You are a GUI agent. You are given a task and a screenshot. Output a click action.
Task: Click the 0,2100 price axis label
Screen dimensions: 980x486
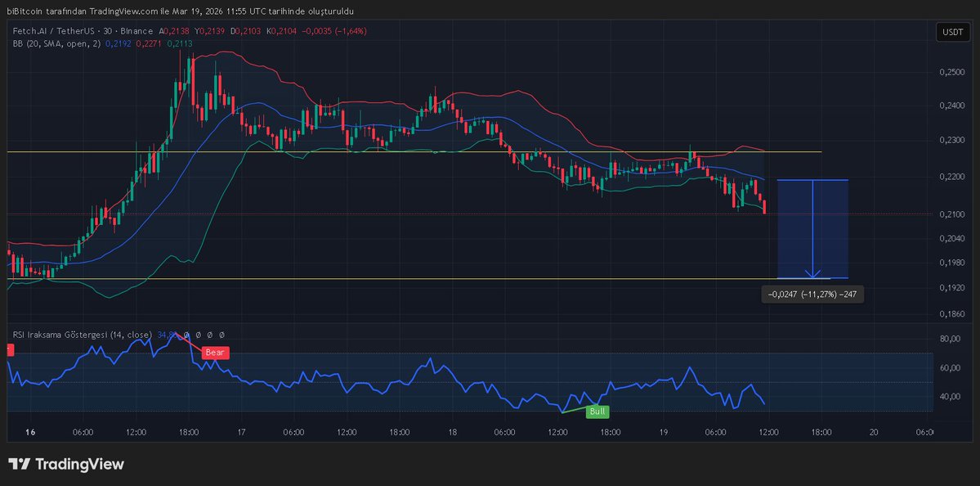(x=952, y=214)
